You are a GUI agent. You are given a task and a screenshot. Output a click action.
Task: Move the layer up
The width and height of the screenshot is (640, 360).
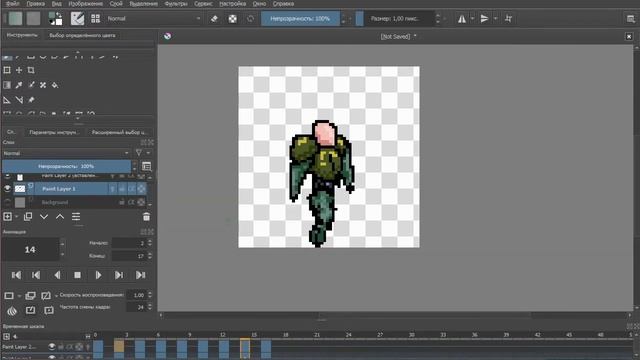click(60, 216)
